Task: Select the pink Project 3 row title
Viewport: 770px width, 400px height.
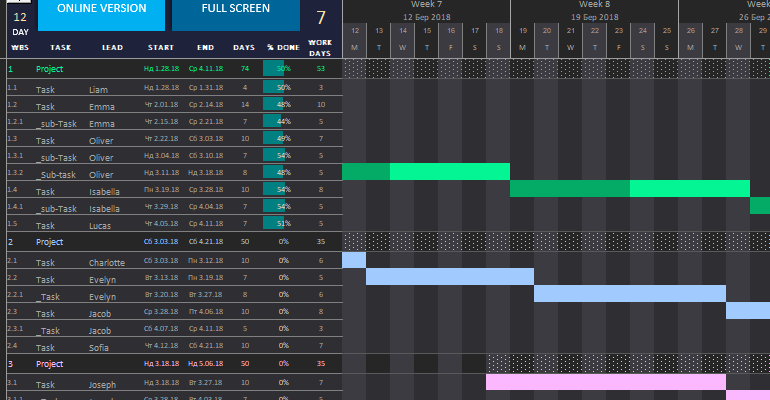Action: [x=50, y=364]
